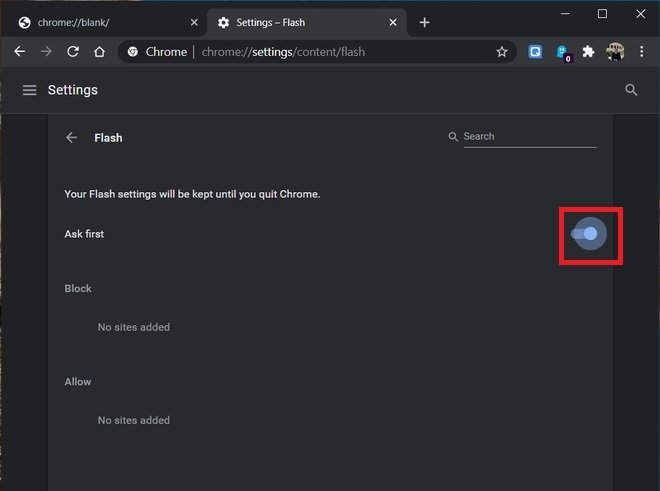Click the Flash page search magnifier icon
660x491 pixels.
pos(453,136)
